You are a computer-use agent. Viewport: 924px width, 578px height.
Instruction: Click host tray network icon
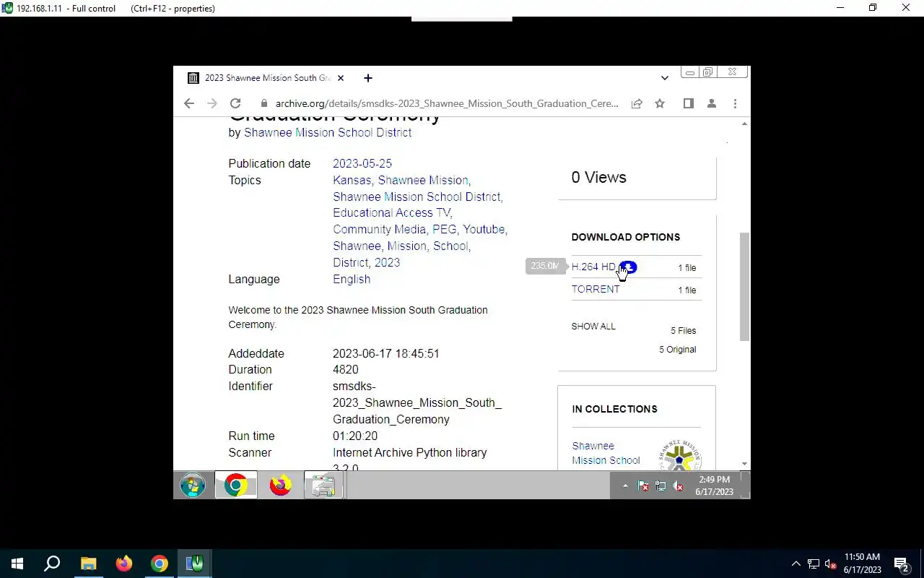[814, 564]
